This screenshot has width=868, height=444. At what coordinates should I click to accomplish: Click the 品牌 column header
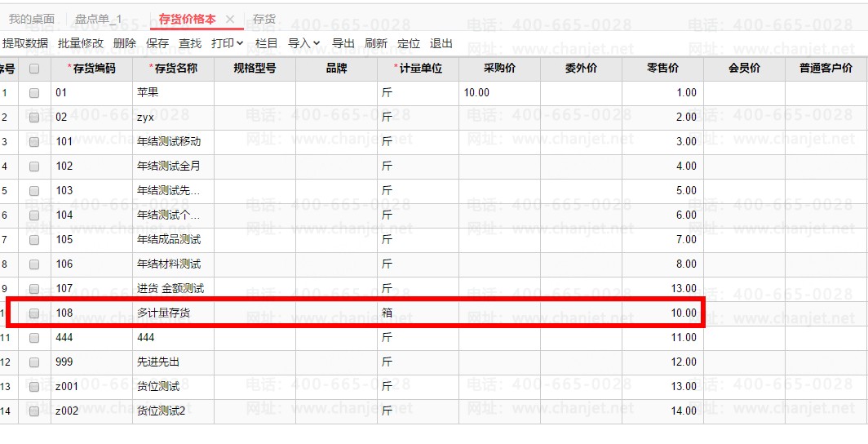pos(337,69)
